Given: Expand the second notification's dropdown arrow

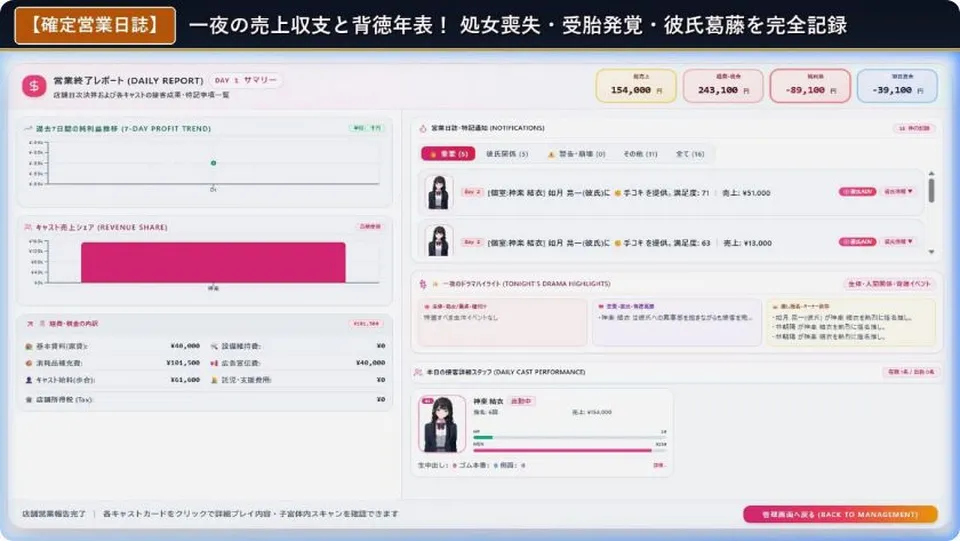Looking at the screenshot, I should point(898,242).
